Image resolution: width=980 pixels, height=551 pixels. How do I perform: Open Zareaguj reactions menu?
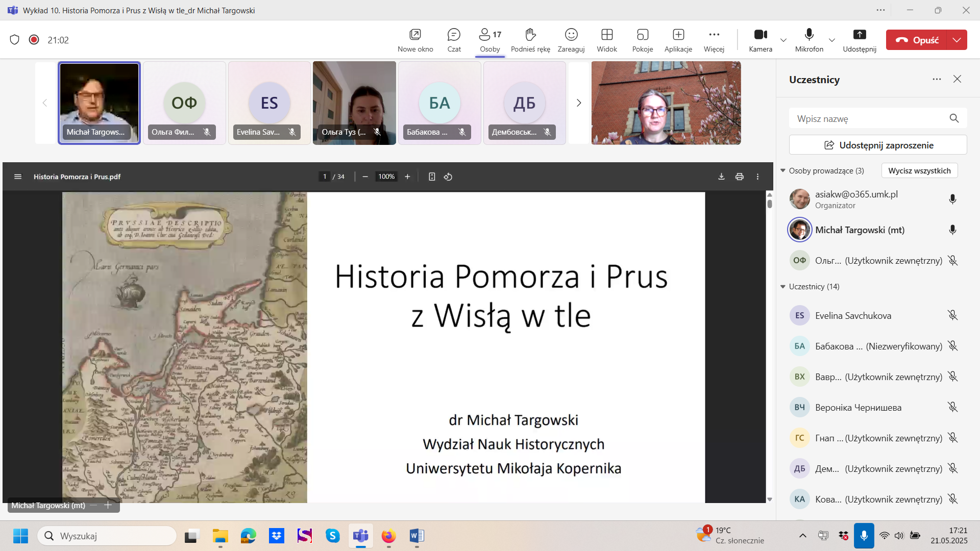(571, 40)
